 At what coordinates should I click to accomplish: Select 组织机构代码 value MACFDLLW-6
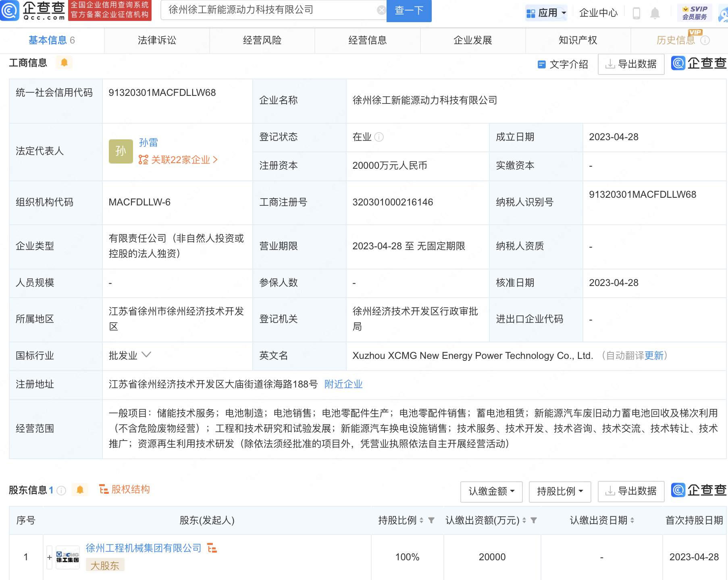139,202
